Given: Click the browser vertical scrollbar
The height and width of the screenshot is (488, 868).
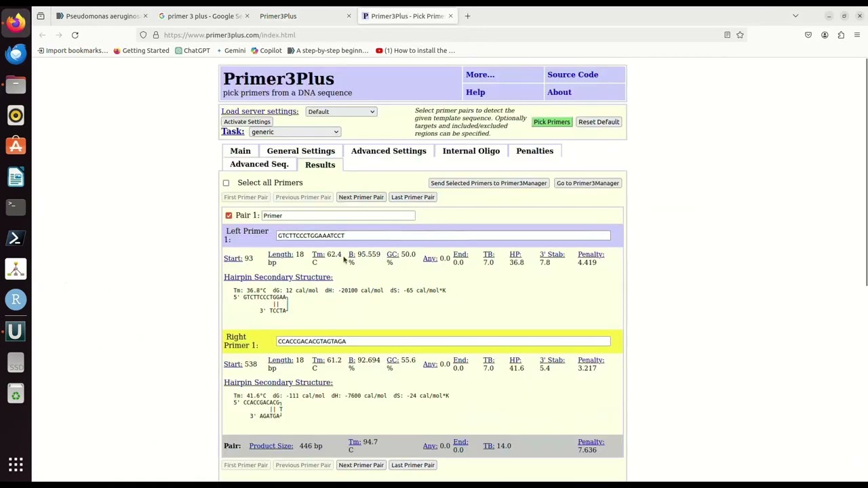Looking at the screenshot, I should coord(866,172).
